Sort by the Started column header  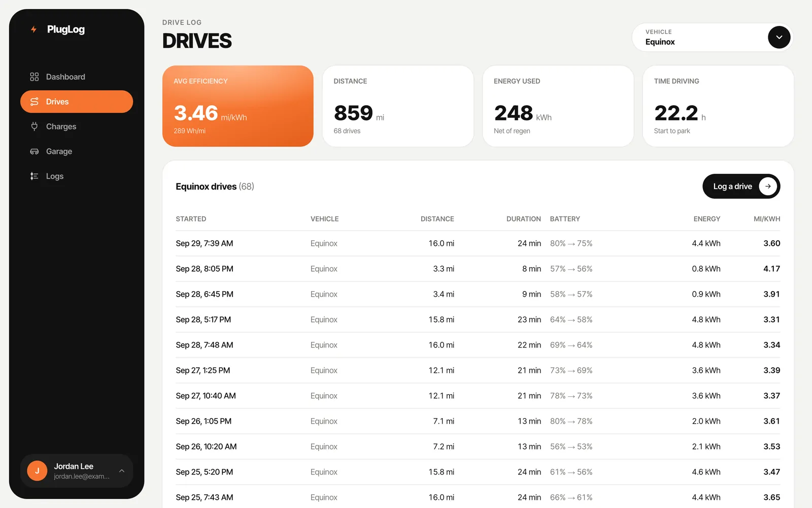[x=191, y=219]
